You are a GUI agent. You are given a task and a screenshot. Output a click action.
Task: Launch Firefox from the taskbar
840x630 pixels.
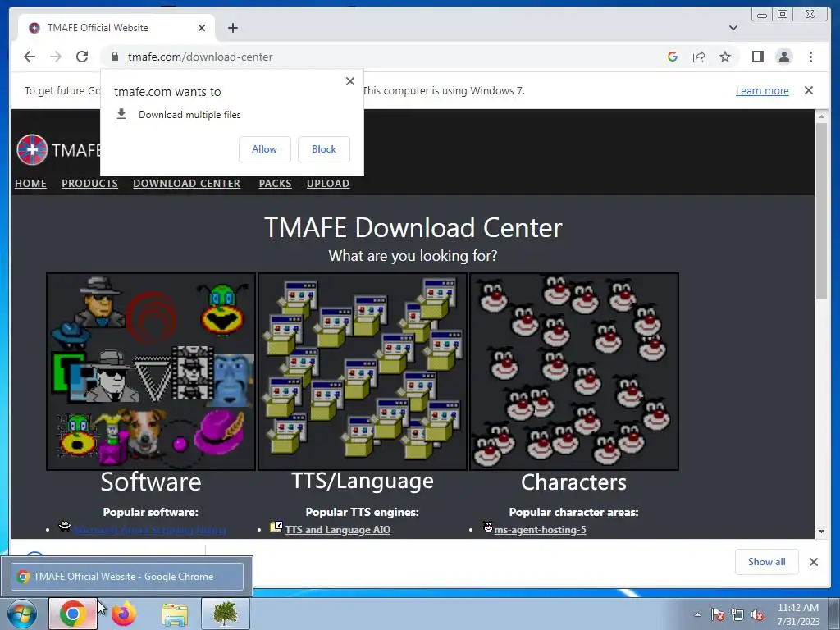click(124, 614)
